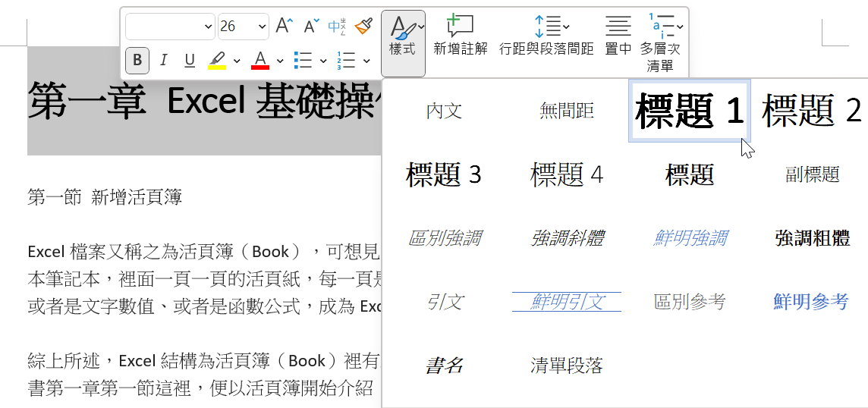868x408 pixels.
Task: Click the 第一節 新增活頁簿 line
Action: 105,197
